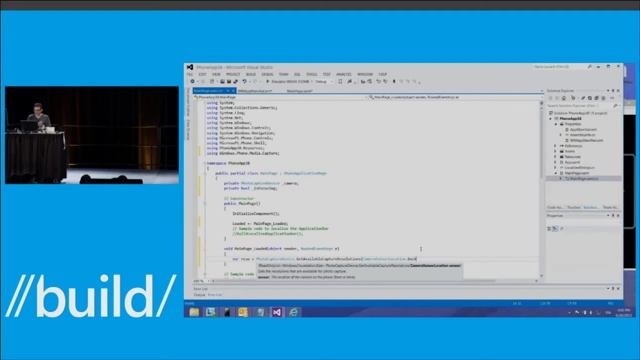The width and height of the screenshot is (640, 360).
Task: Collapse the PhoneApp38 project node
Action: pos(550,119)
